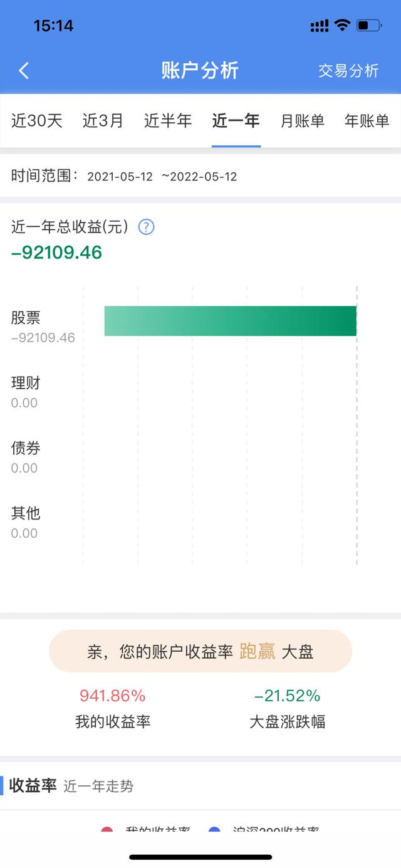This screenshot has height=868, width=401.
Task: Switch to 近30天 tab
Action: 37,121
